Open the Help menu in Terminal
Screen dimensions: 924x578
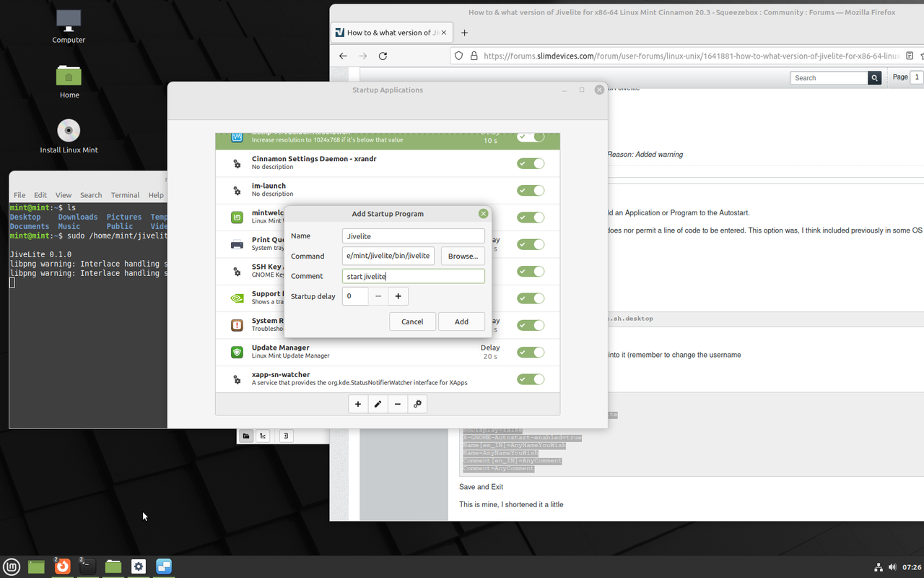(156, 195)
